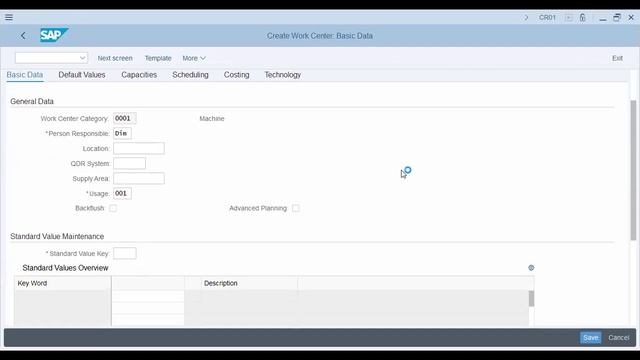Click the Description column header

coord(249,283)
